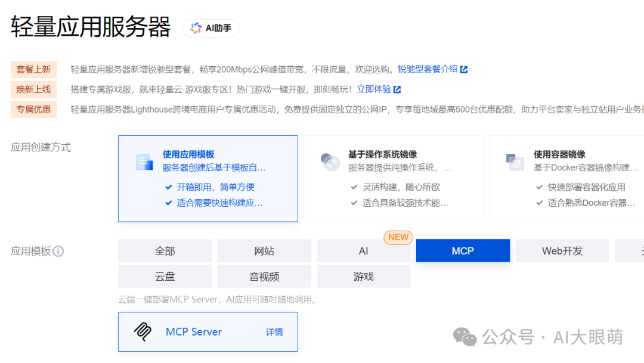644x363 pixels.
Task: Click the 服务器提供纯操作系统 description
Action: [x=400, y=167]
